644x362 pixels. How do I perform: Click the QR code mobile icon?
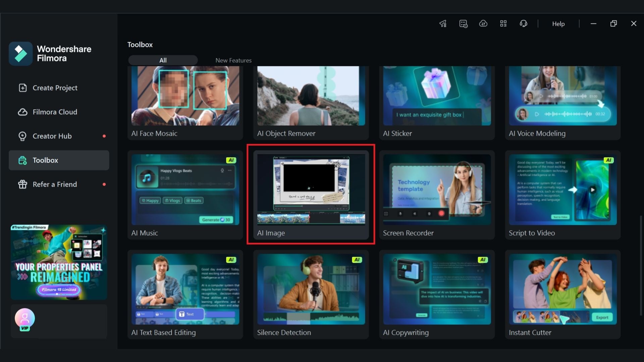pyautogui.click(x=503, y=23)
